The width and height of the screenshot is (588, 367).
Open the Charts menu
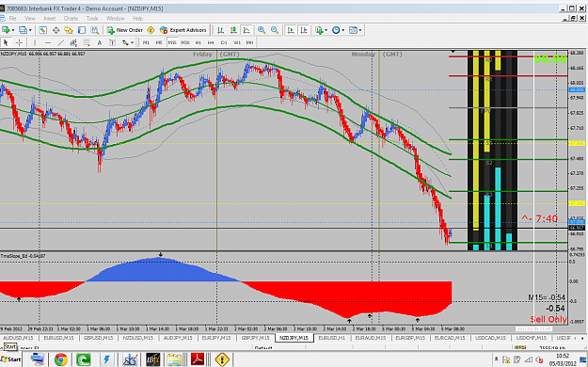71,18
